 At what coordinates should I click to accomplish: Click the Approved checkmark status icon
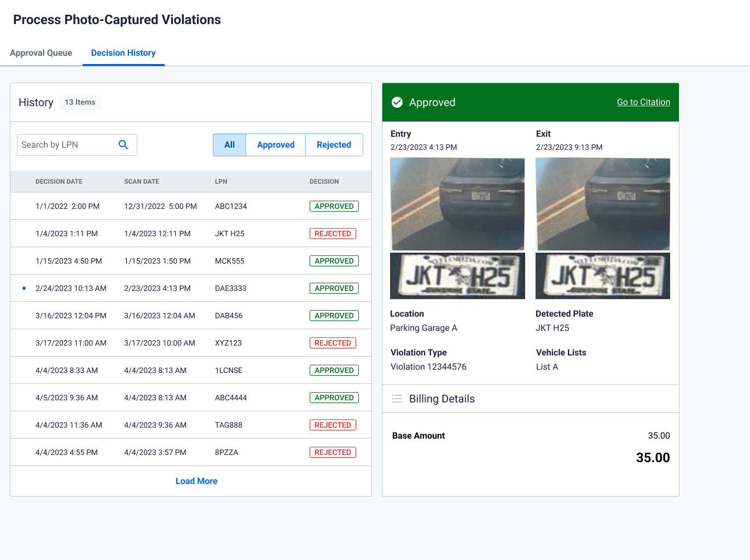click(398, 102)
